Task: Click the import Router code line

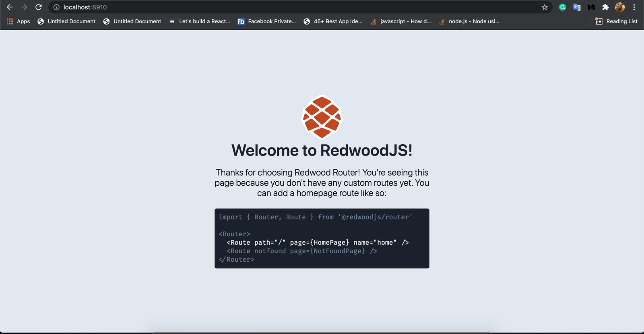Action: coord(316,217)
